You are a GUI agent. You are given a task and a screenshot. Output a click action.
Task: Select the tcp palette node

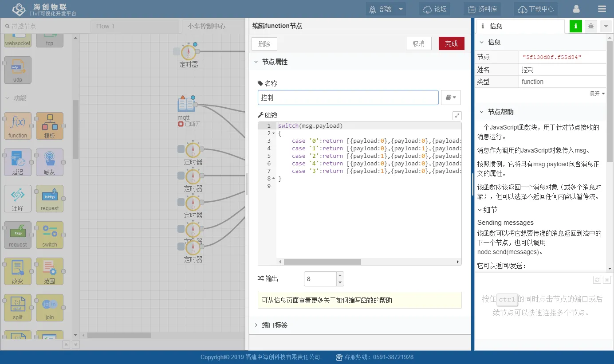[50, 40]
